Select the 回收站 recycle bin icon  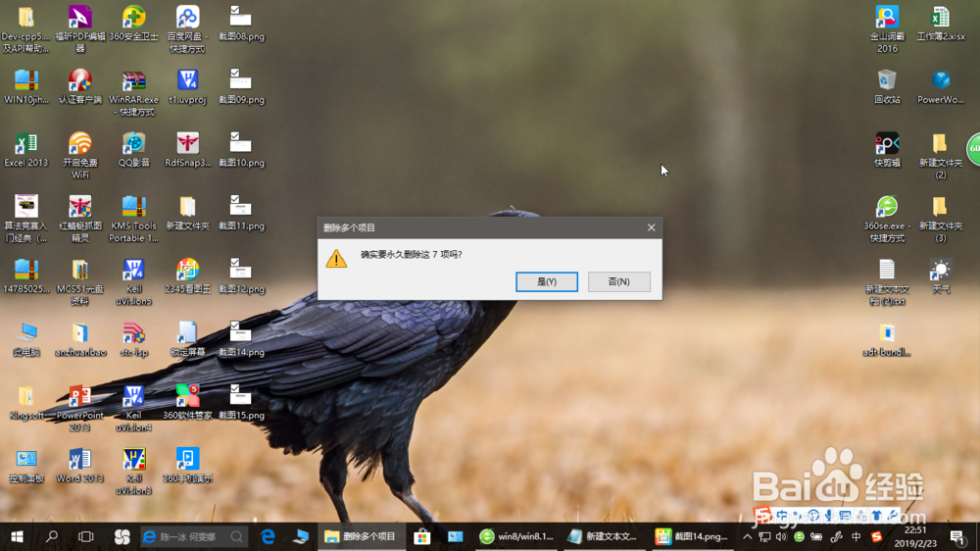tap(888, 86)
